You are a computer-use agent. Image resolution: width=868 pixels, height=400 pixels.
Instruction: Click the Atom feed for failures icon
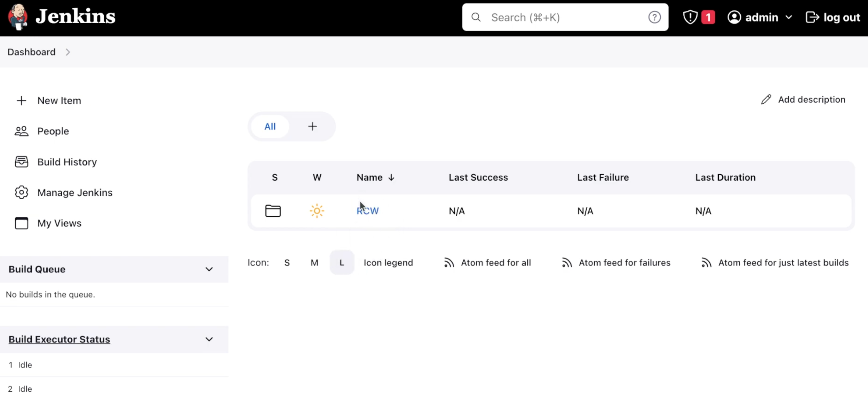pyautogui.click(x=567, y=262)
